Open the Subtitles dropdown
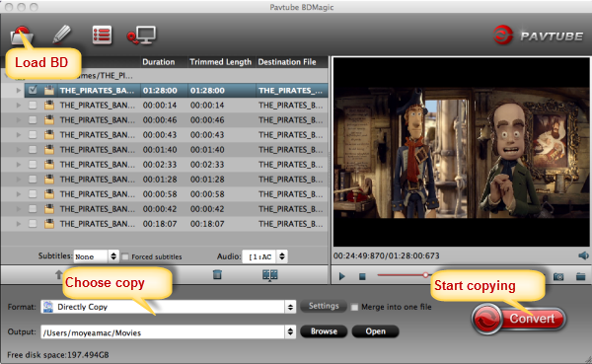 coord(97,256)
